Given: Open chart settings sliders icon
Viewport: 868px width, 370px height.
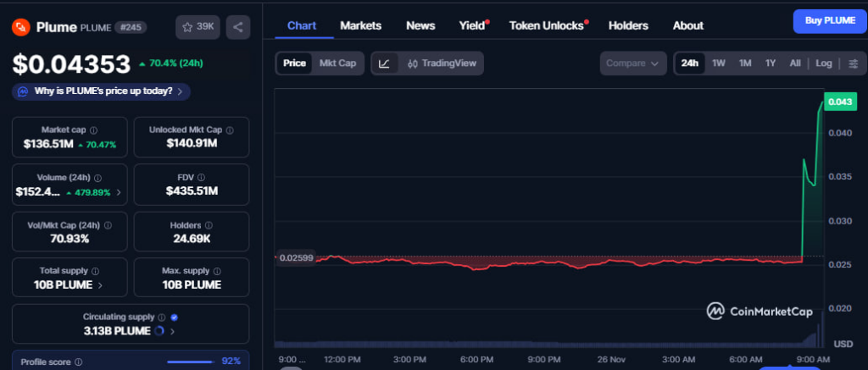Looking at the screenshot, I should coord(853,63).
